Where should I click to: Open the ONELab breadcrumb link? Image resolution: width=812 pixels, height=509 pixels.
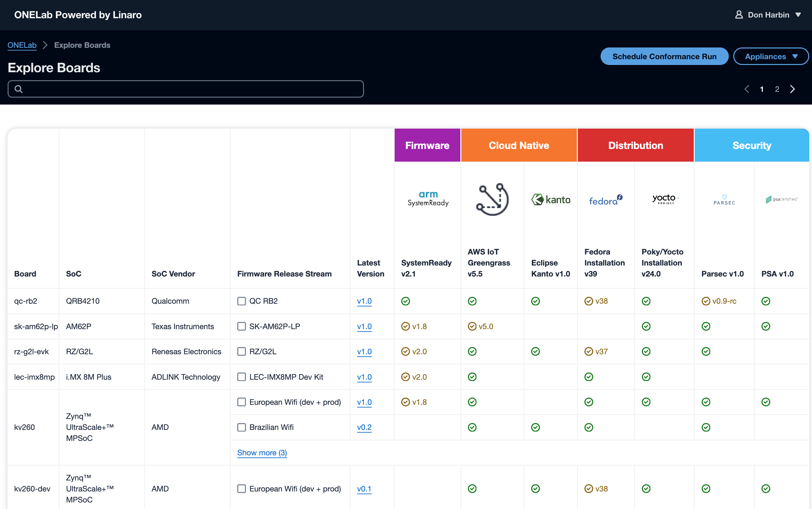click(x=22, y=45)
